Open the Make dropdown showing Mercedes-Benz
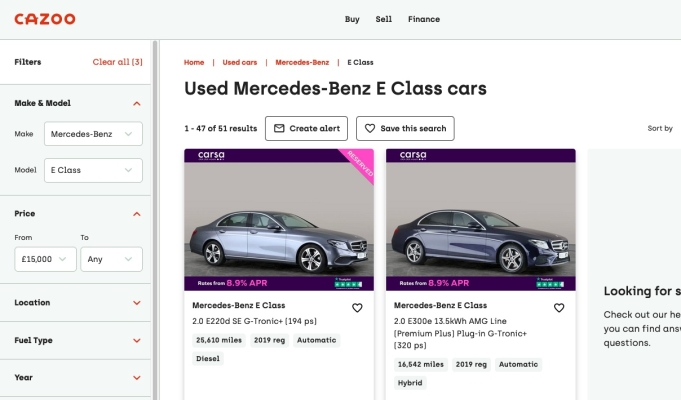 pyautogui.click(x=93, y=134)
